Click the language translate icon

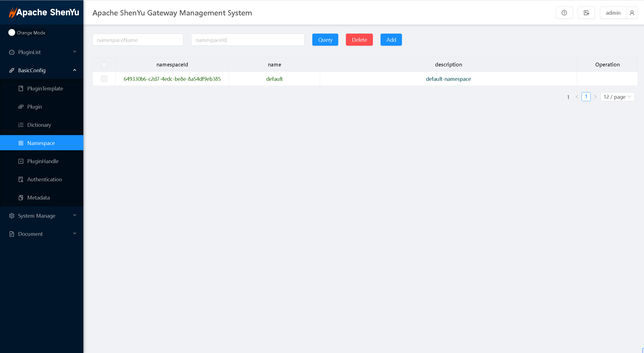click(x=586, y=13)
